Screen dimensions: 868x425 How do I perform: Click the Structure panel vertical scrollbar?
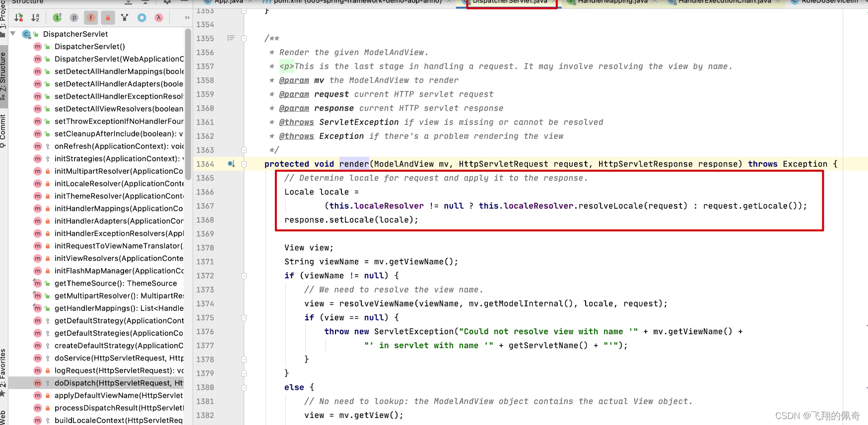point(188,104)
